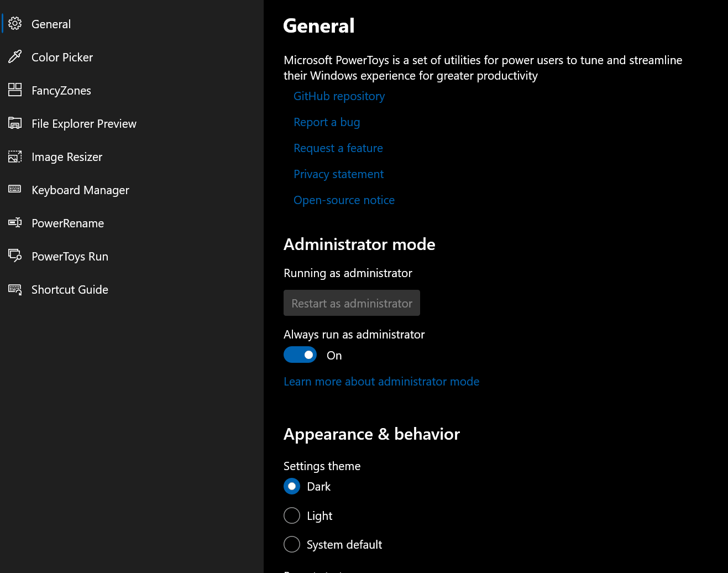
Task: Navigate to Image Resizer settings
Action: [132, 157]
